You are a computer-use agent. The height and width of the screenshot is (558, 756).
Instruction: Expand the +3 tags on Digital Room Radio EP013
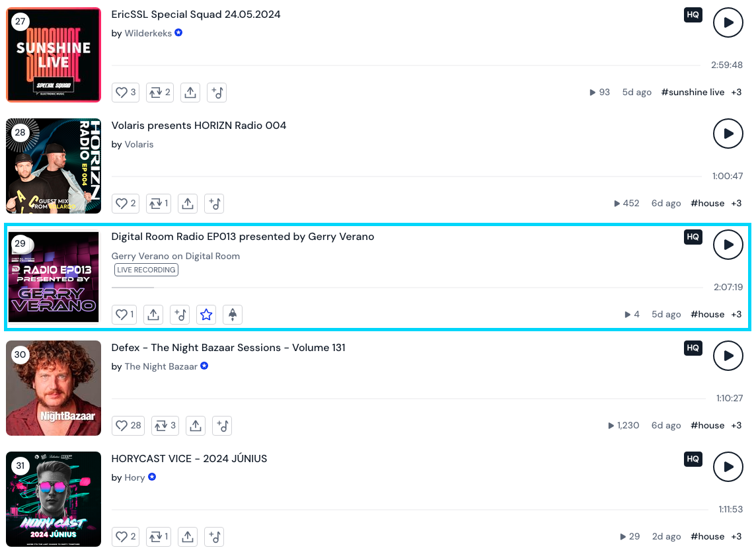[x=736, y=314]
